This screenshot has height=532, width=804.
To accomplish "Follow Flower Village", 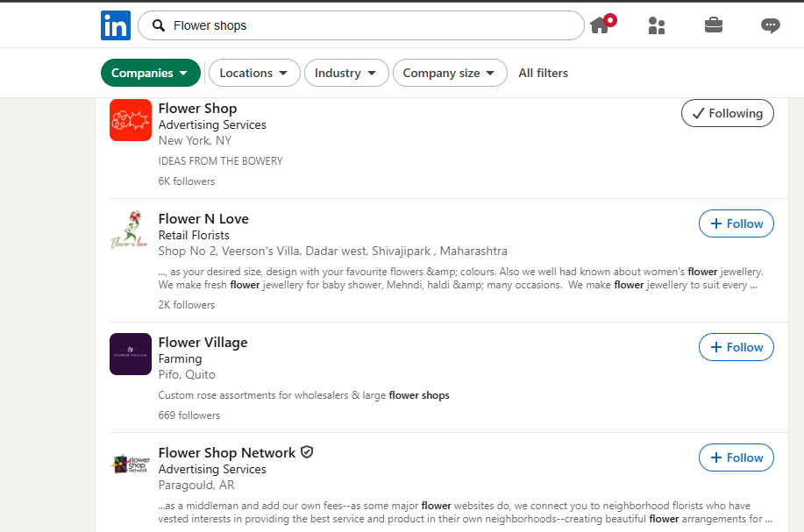I will click(736, 347).
